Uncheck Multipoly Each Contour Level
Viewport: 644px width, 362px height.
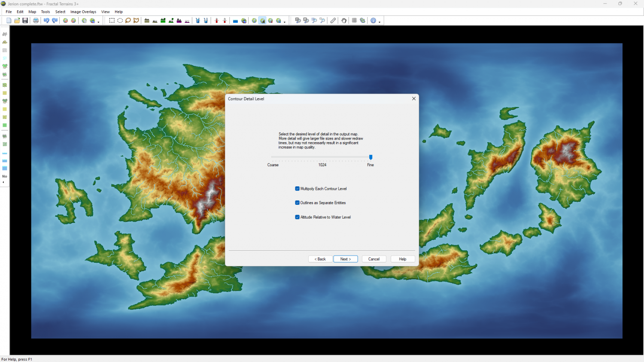298,189
